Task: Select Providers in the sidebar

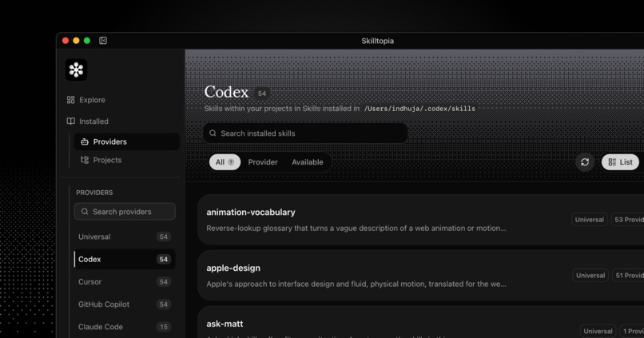Action: [x=126, y=141]
